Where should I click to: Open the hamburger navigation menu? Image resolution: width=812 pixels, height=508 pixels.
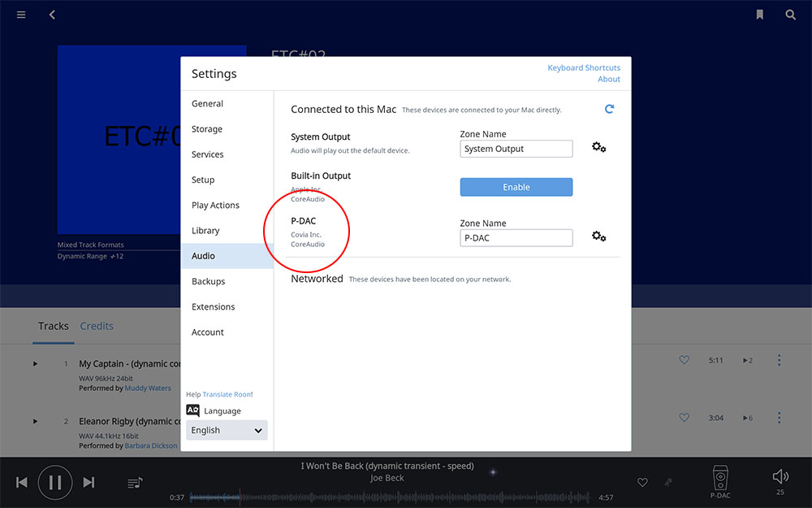click(x=21, y=15)
